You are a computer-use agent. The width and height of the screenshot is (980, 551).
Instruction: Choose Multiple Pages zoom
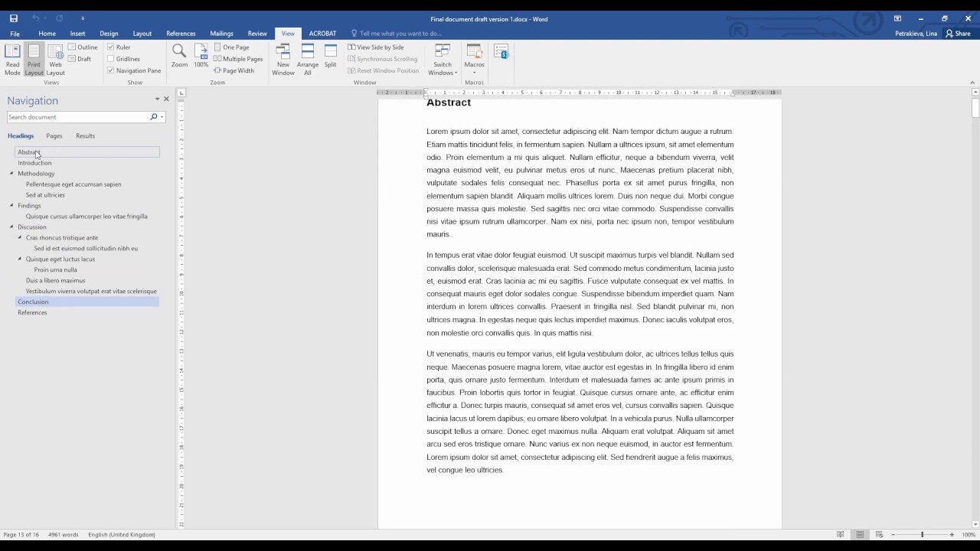238,59
